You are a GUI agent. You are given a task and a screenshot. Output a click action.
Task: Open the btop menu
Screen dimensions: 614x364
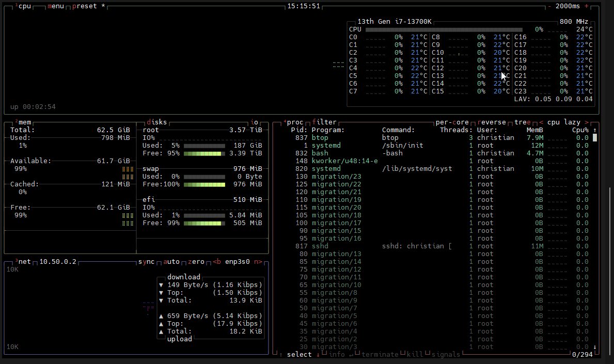56,6
